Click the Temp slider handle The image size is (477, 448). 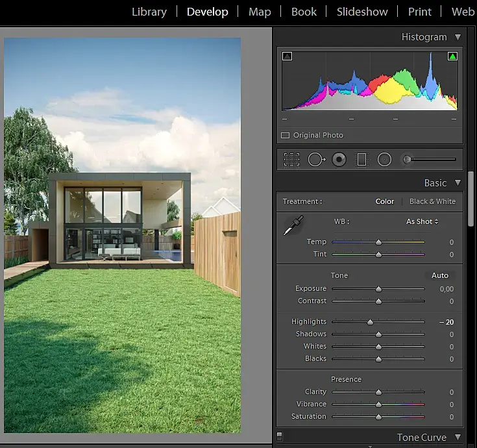(378, 242)
